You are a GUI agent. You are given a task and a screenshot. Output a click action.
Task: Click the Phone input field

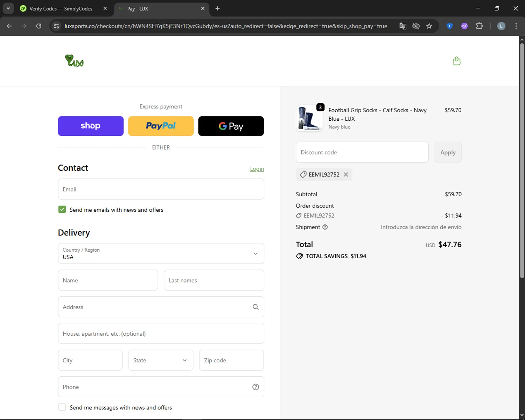[x=161, y=387]
